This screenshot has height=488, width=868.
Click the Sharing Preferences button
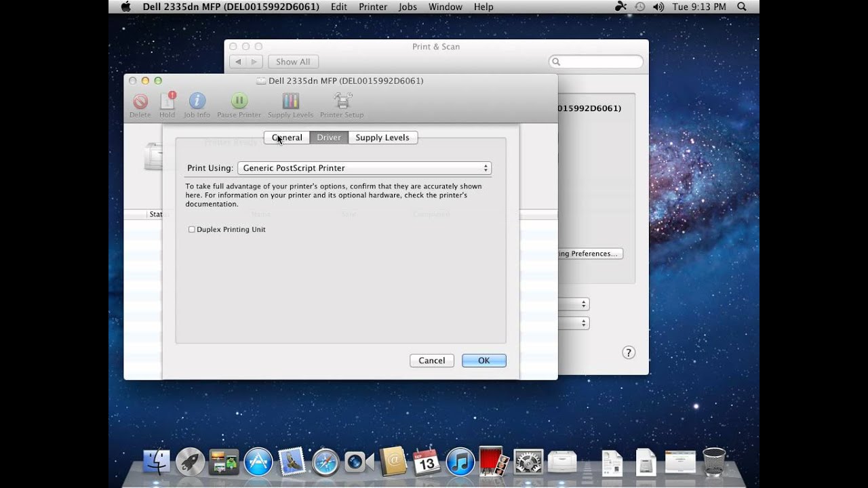(x=589, y=253)
